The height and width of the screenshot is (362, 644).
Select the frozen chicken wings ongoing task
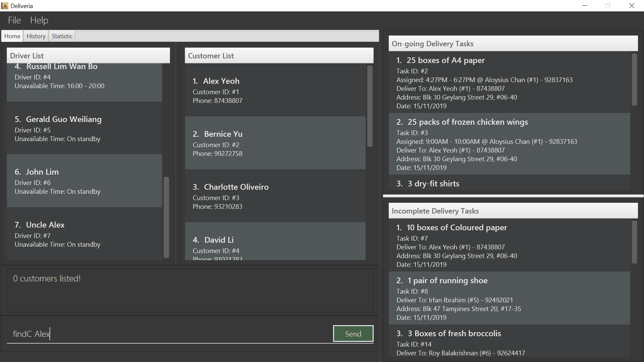[509, 144]
